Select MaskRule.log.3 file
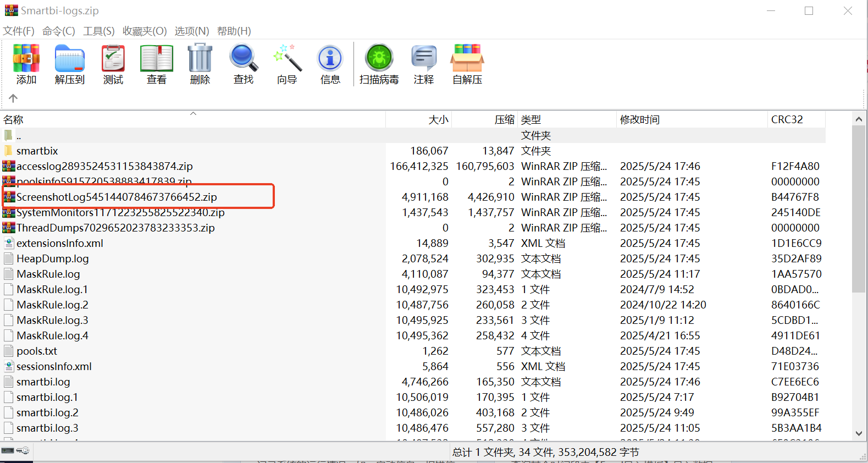 click(52, 320)
